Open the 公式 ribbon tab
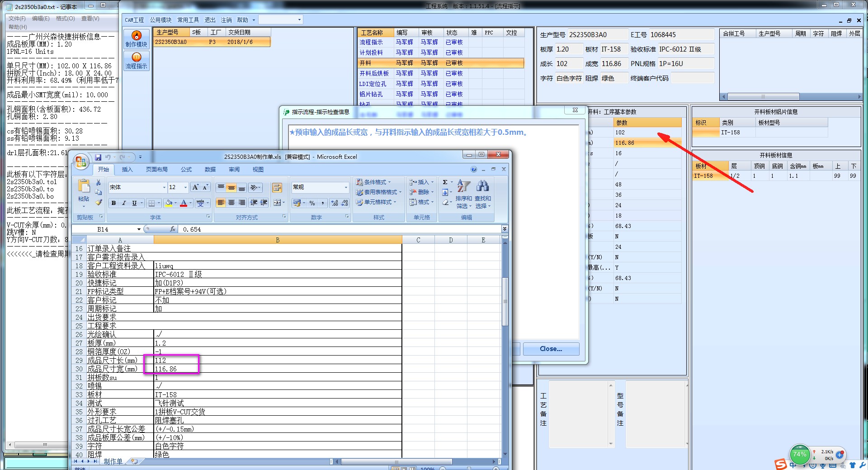868x470 pixels. (186, 170)
